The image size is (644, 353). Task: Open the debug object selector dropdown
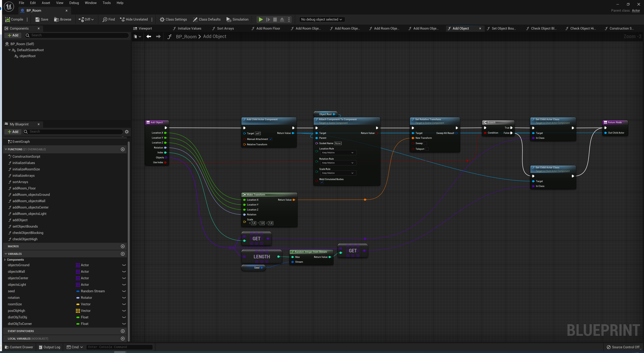[321, 20]
